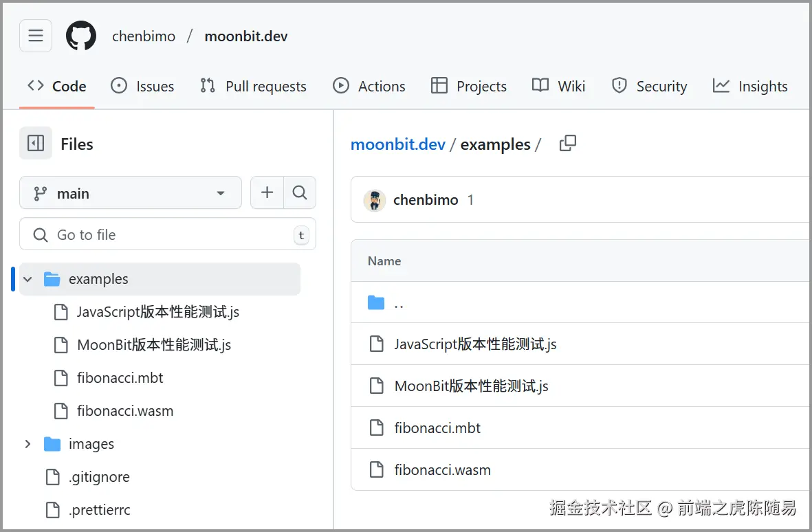Open the main branch dropdown
The width and height of the screenshot is (812, 532).
[x=131, y=192]
